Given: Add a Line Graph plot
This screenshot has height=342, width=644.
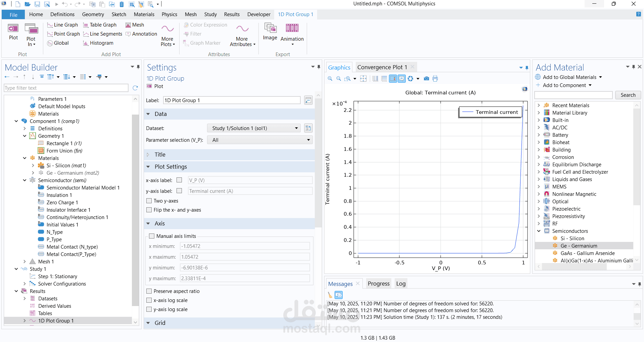Looking at the screenshot, I should click(x=62, y=25).
